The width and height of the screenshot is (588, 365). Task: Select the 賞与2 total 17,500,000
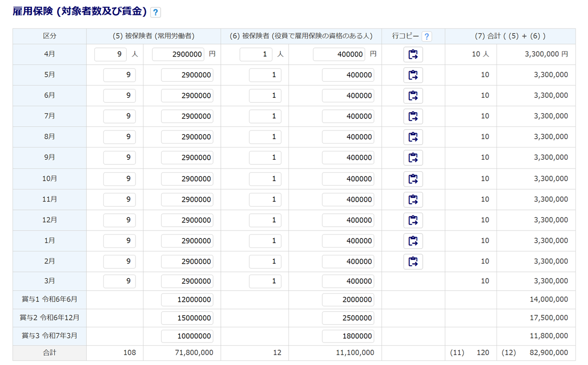pos(548,318)
